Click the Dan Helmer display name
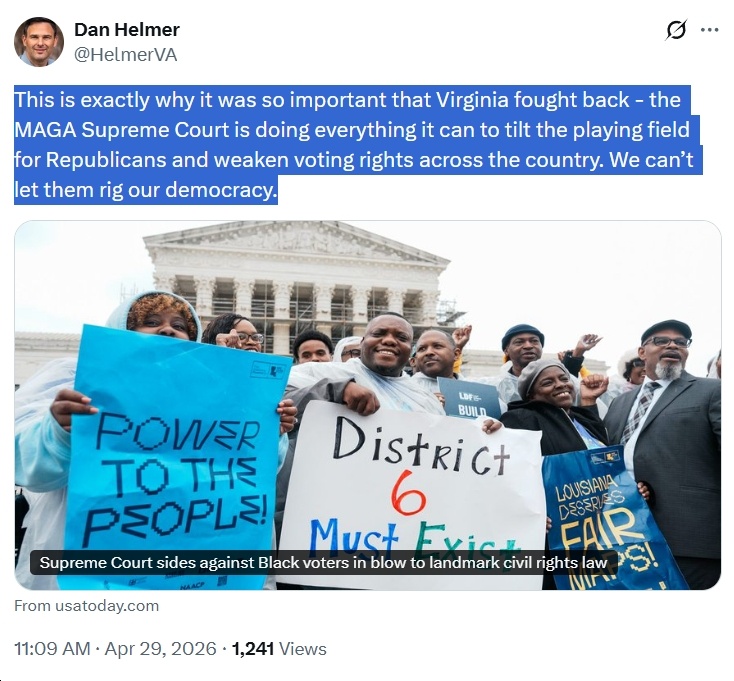 127,29
